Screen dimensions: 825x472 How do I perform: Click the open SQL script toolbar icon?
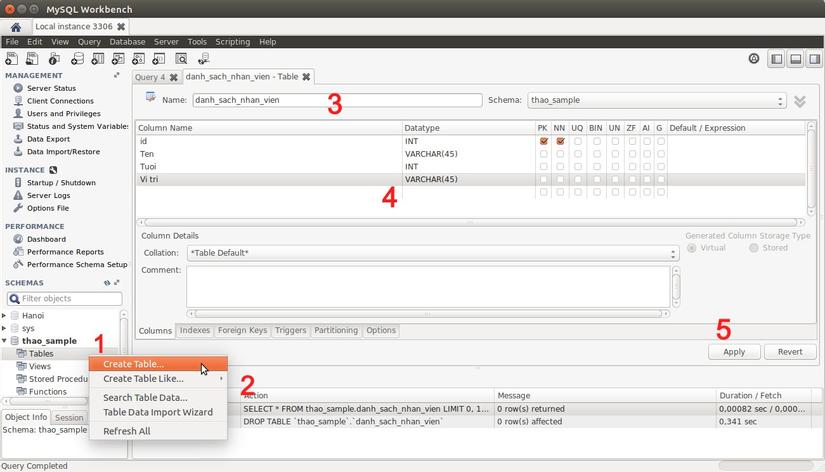tap(32, 58)
